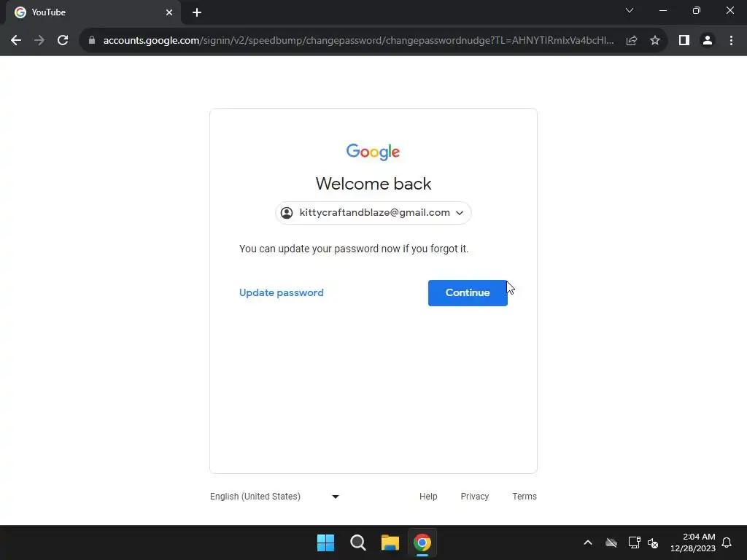The image size is (747, 560).
Task: Go back to the previous page
Action: (16, 41)
